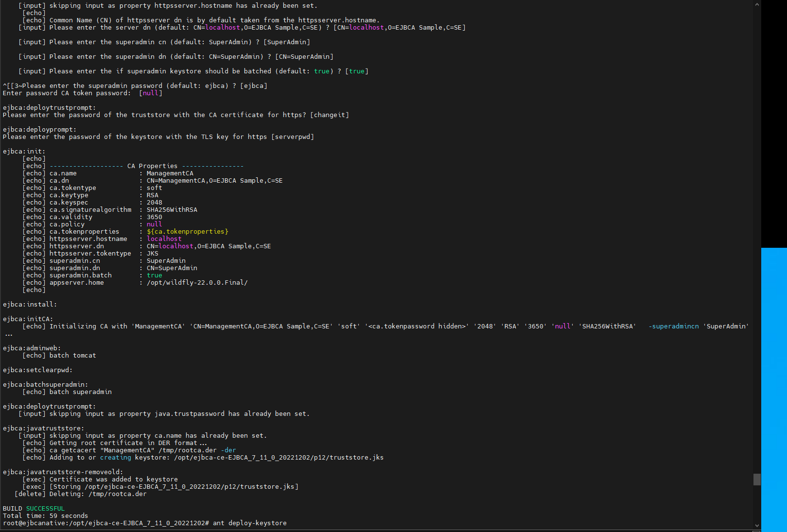Screen dimensions: 787x532
Task: Click the '[changeit]' truststore password default
Action: 330,115
